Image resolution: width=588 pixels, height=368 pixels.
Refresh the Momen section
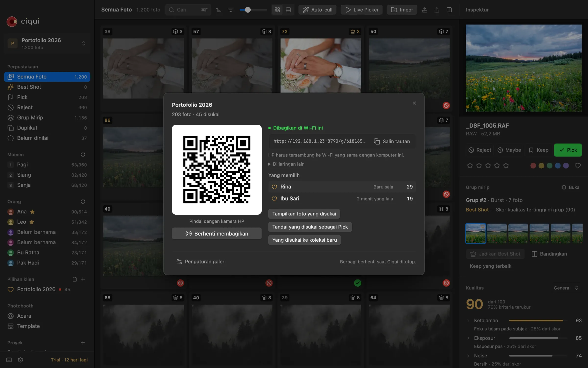[x=83, y=155]
